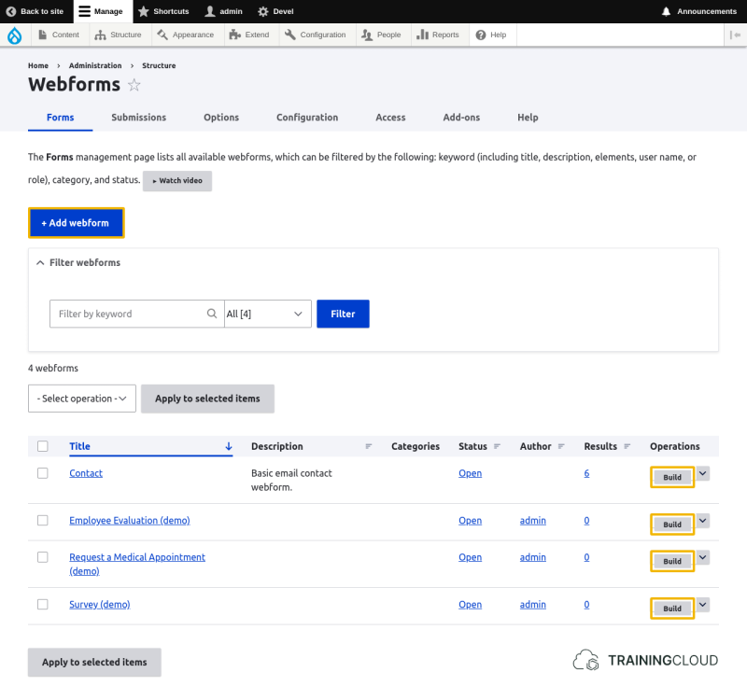Viewport: 747px width, 700px height.
Task: Collapse the Filter webforms section
Action: pyautogui.click(x=79, y=262)
